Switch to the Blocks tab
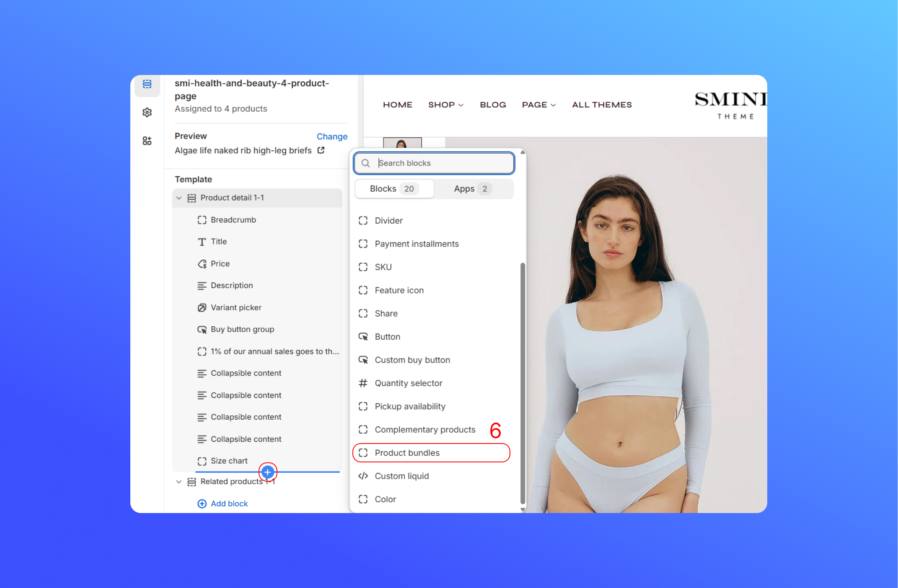Screen dimensions: 898x588 [x=394, y=189]
